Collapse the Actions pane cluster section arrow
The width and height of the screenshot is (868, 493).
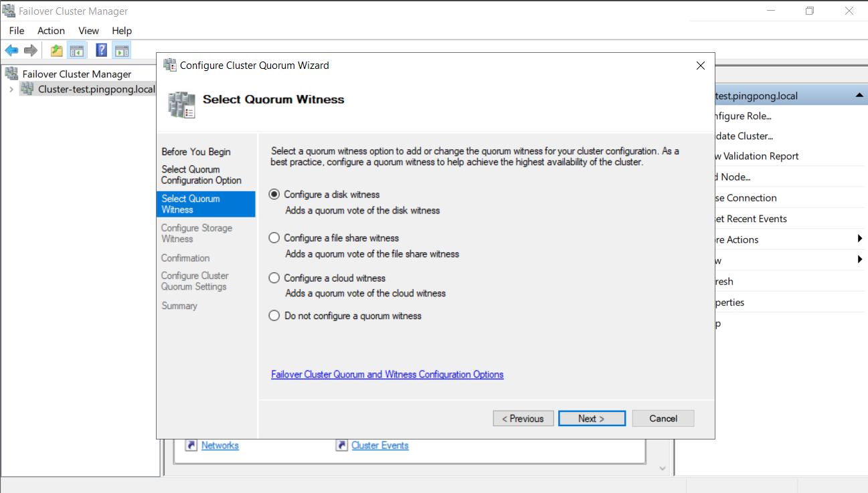pos(859,96)
